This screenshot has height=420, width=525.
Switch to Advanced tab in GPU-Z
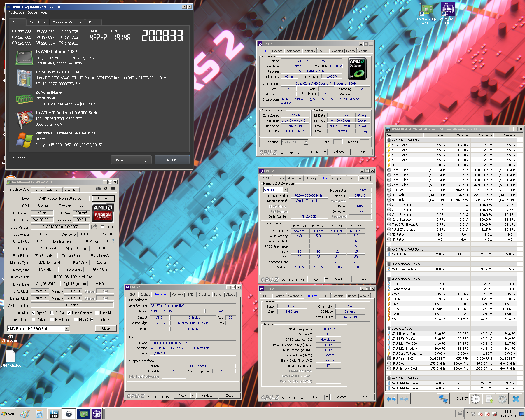tap(54, 190)
